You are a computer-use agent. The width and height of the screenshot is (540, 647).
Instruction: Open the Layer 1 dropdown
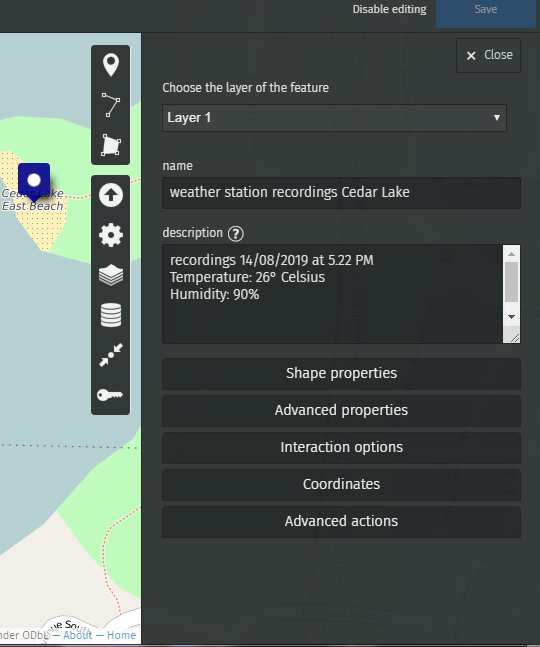[x=334, y=118]
